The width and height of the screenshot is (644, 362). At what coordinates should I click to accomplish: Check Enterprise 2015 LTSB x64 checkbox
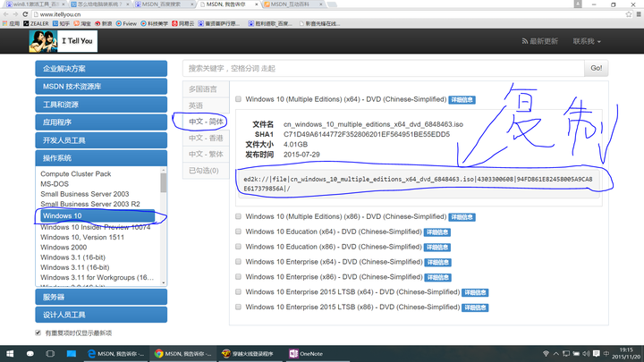238,291
